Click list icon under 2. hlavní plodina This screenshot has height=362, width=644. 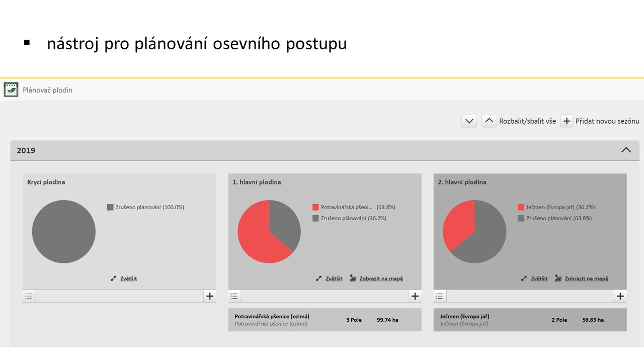pyautogui.click(x=439, y=296)
